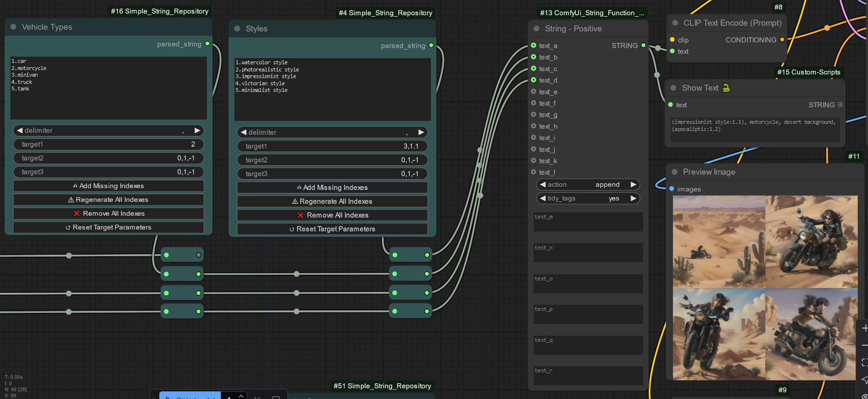This screenshot has height=399, width=868.
Task: Click the text_p text box
Action: (588, 314)
